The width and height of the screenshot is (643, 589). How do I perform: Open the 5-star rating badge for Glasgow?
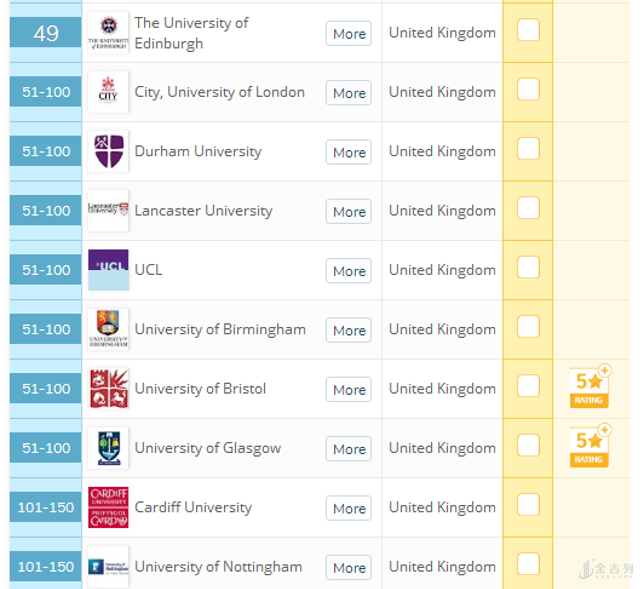point(589,448)
